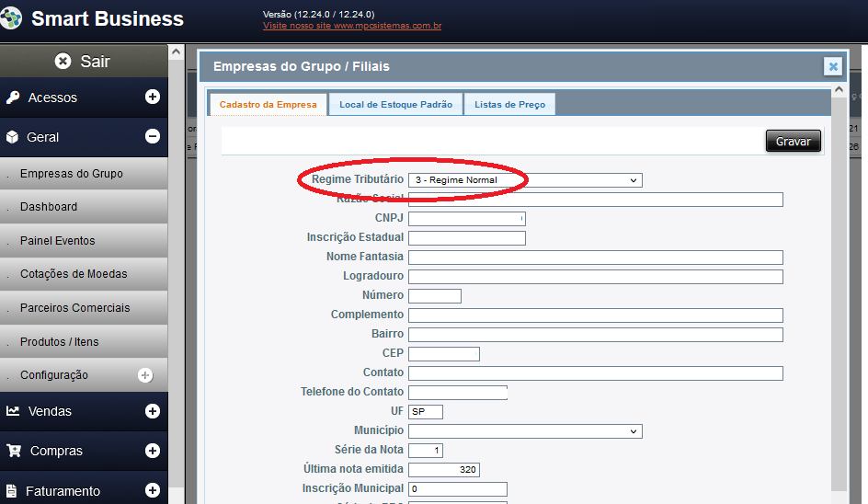This screenshot has height=504, width=868.
Task: Click the Sair exit icon
Action: coord(63,62)
